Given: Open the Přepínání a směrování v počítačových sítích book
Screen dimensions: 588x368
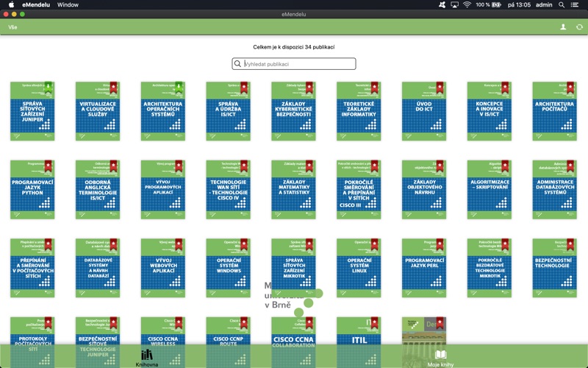Looking at the screenshot, I should click(32, 268).
